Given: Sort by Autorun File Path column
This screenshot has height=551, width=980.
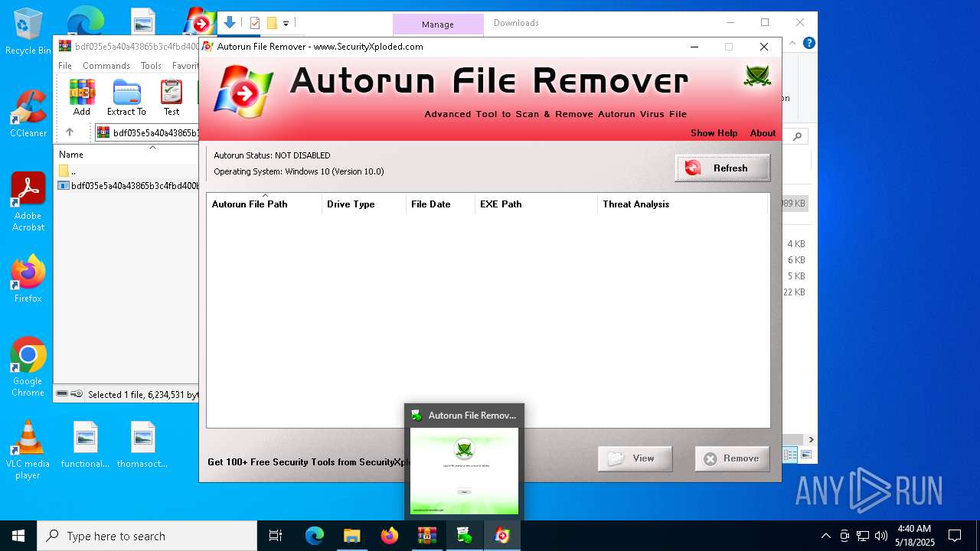Looking at the screenshot, I should click(x=264, y=204).
